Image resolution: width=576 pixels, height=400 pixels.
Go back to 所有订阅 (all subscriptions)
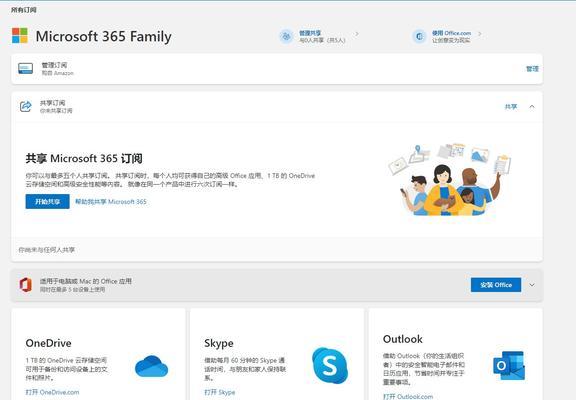[24, 10]
